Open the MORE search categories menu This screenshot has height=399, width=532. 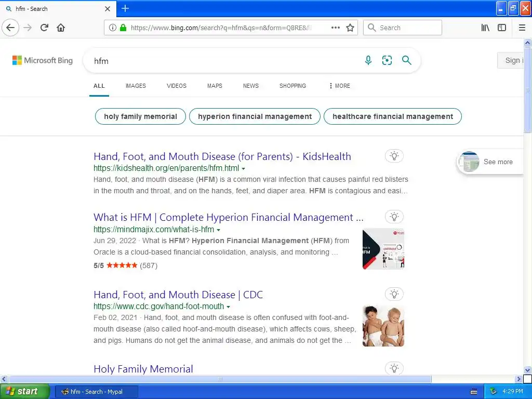pos(339,86)
